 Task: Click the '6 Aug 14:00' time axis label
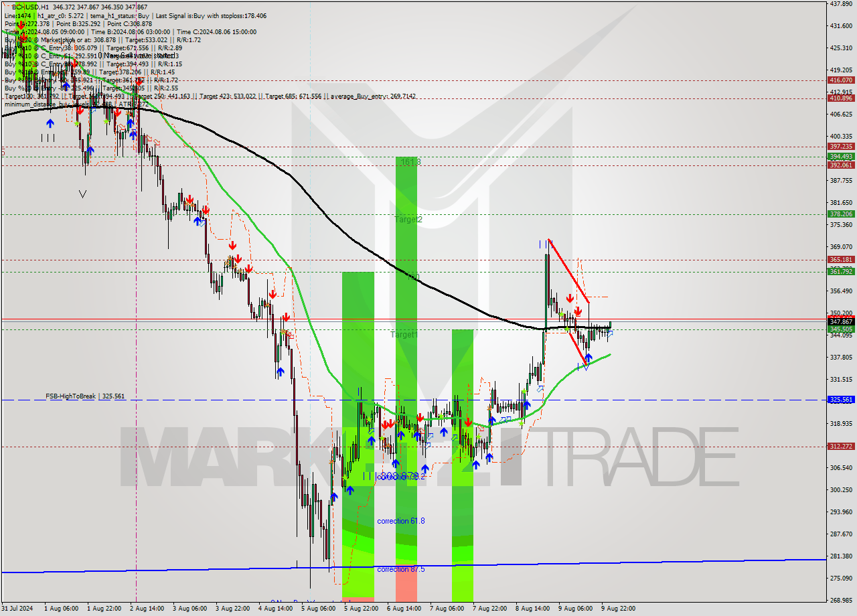tap(404, 609)
